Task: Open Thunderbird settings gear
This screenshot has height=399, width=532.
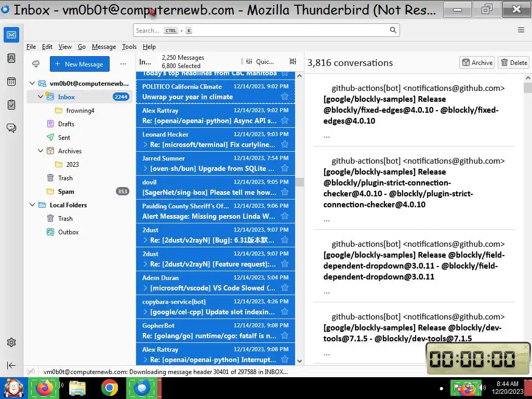Action: pos(11,342)
